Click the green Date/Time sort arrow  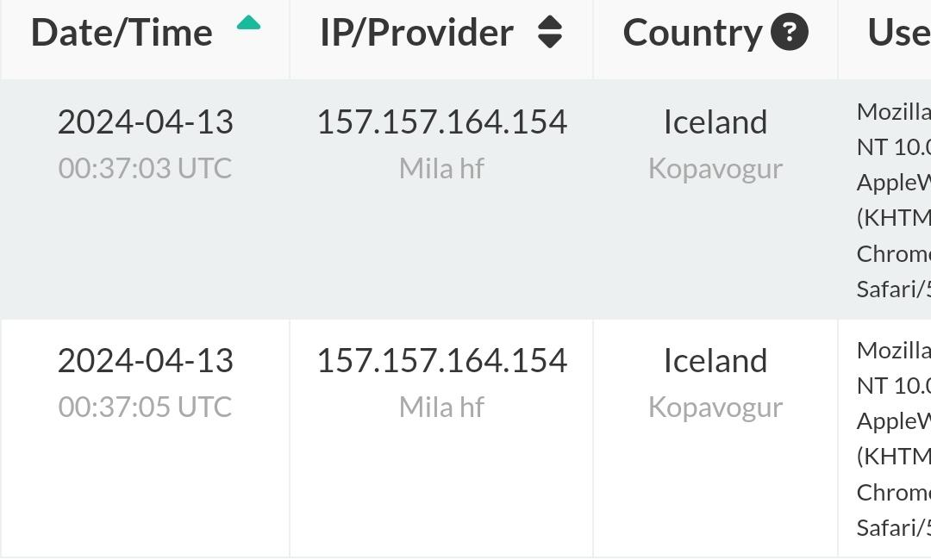pyautogui.click(x=248, y=23)
